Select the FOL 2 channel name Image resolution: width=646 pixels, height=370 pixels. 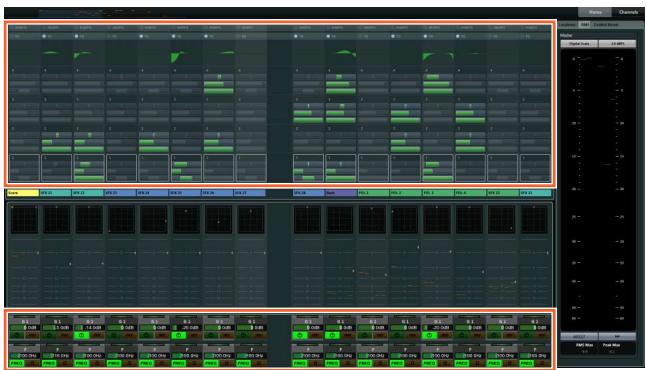click(x=406, y=193)
